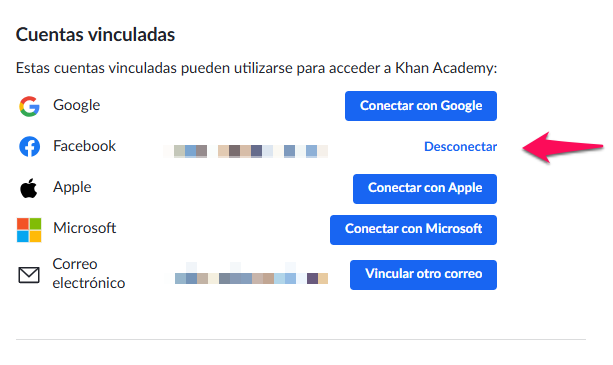Click the Correo electrónico label
The image size is (613, 365).
click(x=89, y=274)
